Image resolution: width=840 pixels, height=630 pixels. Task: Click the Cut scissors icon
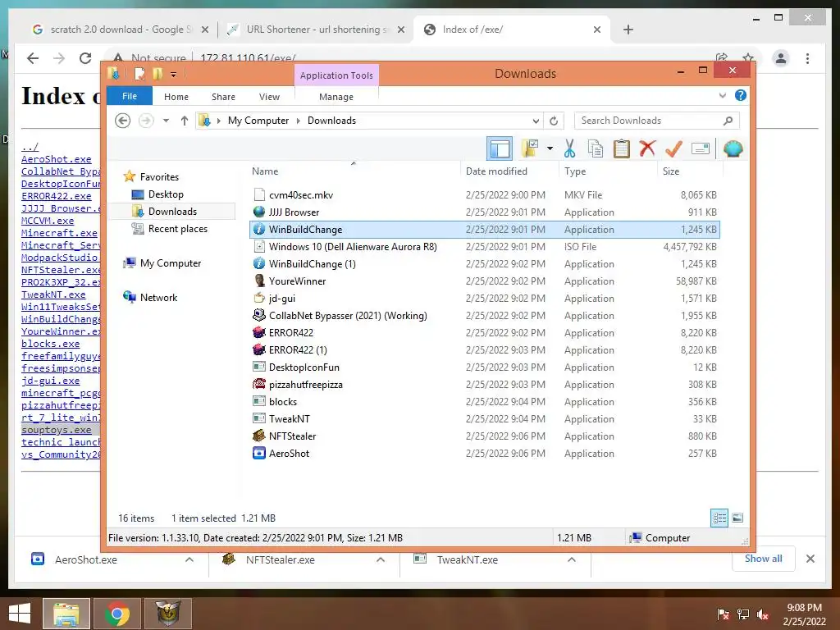[x=569, y=148]
